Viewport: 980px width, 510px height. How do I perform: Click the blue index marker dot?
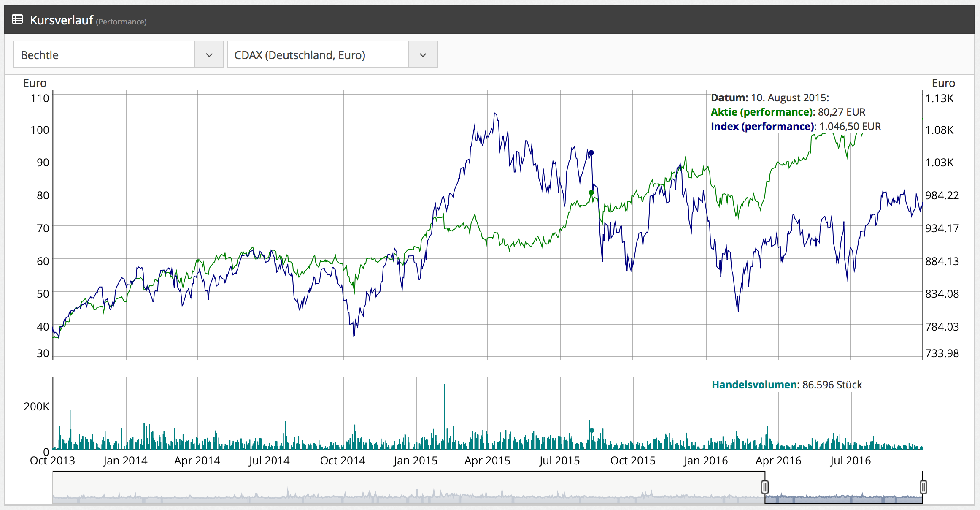point(591,153)
